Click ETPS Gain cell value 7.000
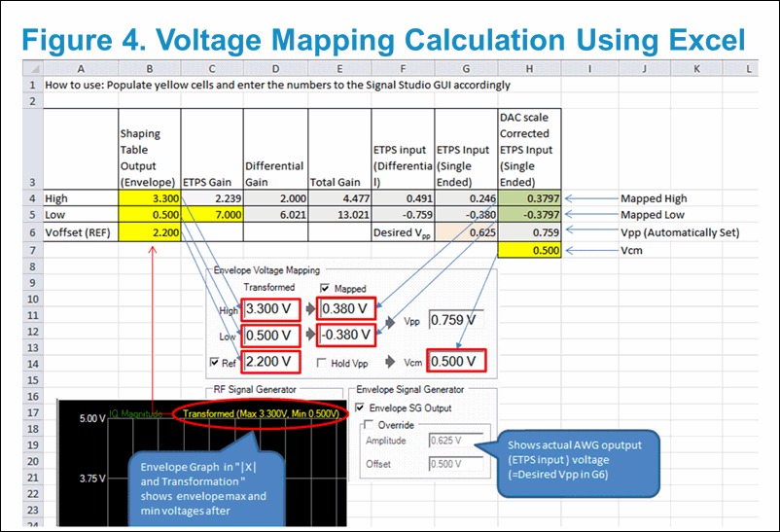 click(212, 215)
